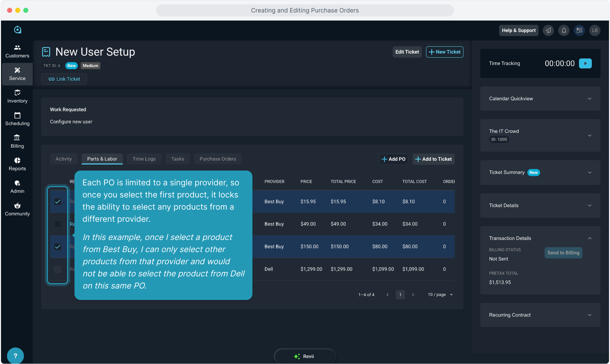Screen dimensions: 610x364
Task: Expand the Calendar Quickview panel
Action: pos(589,99)
